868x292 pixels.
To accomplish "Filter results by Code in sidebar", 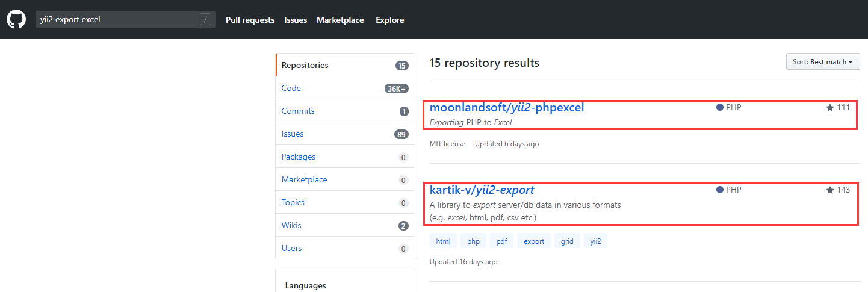I will (x=291, y=88).
